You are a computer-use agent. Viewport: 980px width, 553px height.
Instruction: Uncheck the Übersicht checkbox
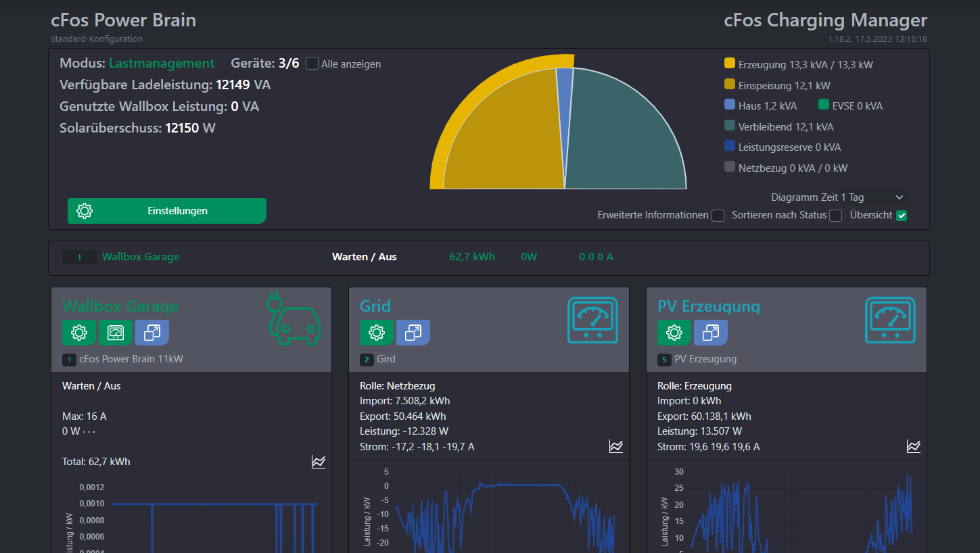pos(901,216)
